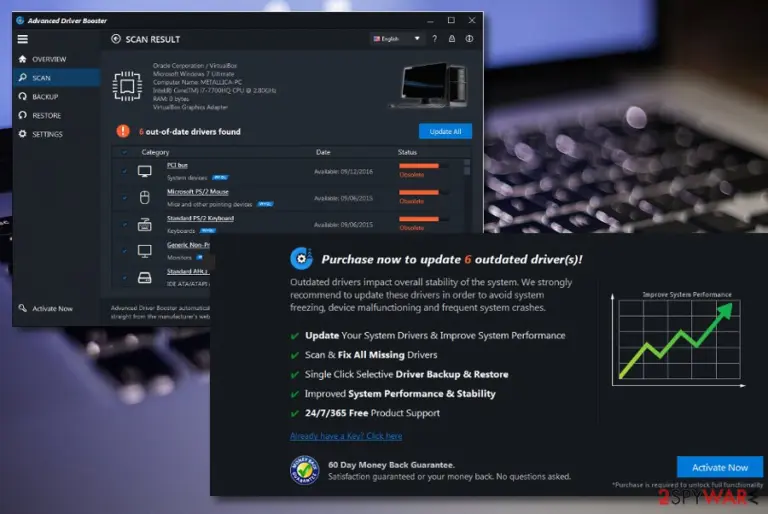Viewport: 768px width, 514px height.
Task: Click 'Already have a Key? Click here'
Action: point(346,436)
